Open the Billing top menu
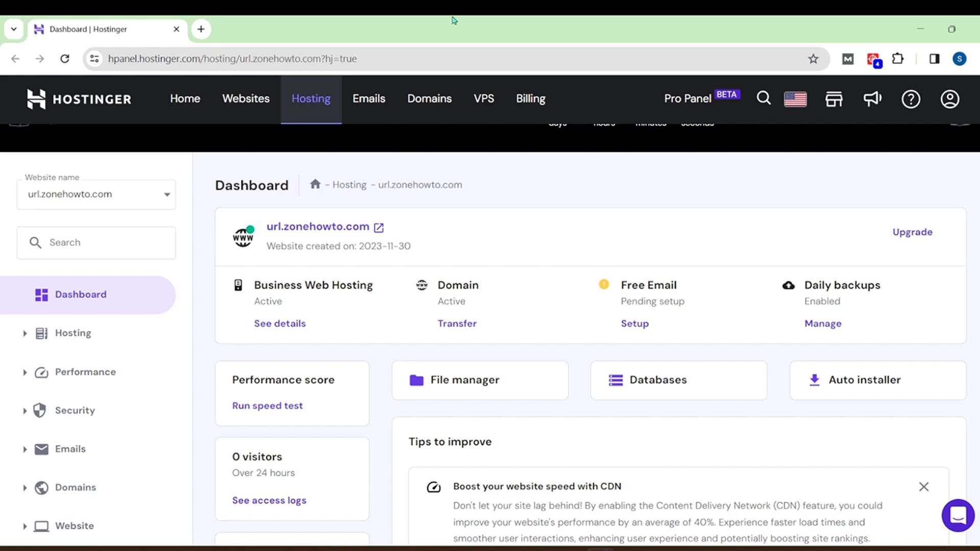Image resolution: width=980 pixels, height=551 pixels. coord(530,99)
